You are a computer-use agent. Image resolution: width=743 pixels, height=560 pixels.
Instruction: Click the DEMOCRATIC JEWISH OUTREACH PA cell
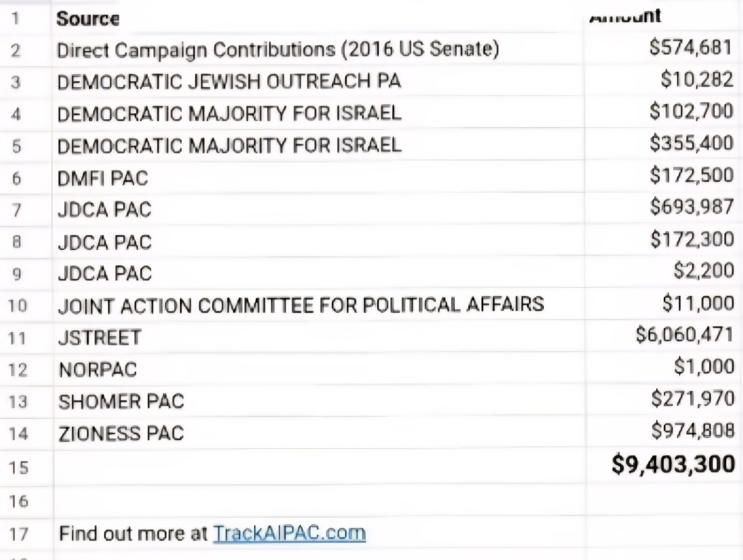229,81
